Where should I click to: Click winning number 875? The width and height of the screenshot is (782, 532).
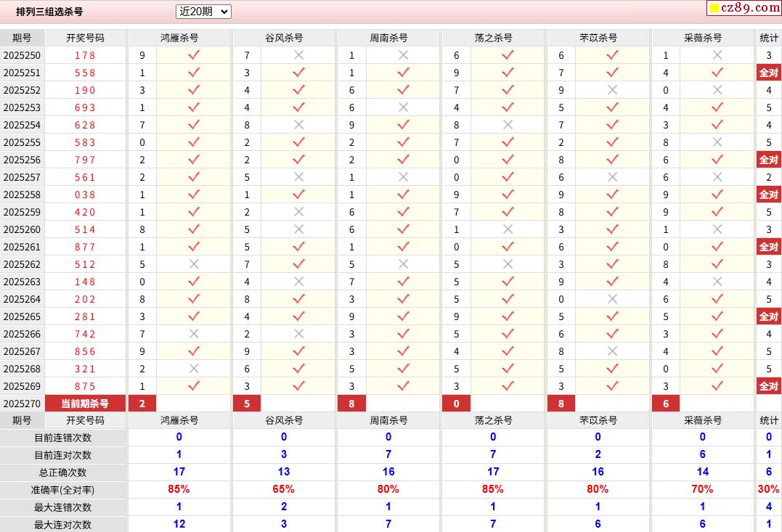[85, 386]
